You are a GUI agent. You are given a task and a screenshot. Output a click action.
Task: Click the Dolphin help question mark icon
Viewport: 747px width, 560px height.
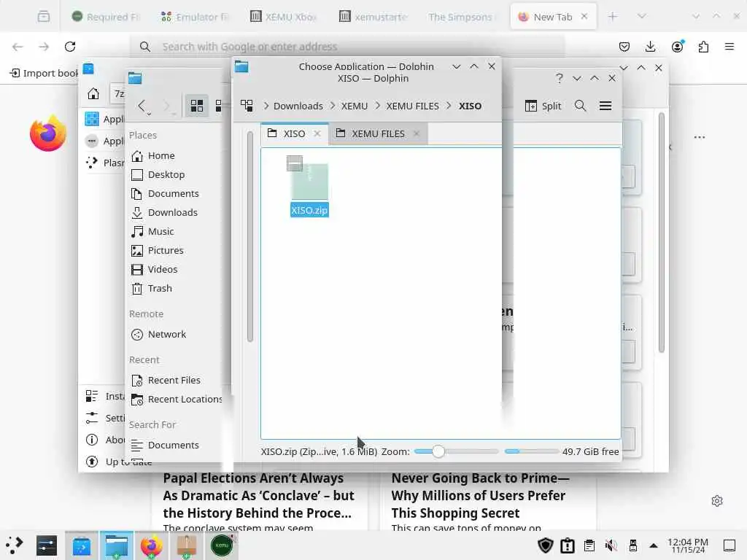(560, 78)
